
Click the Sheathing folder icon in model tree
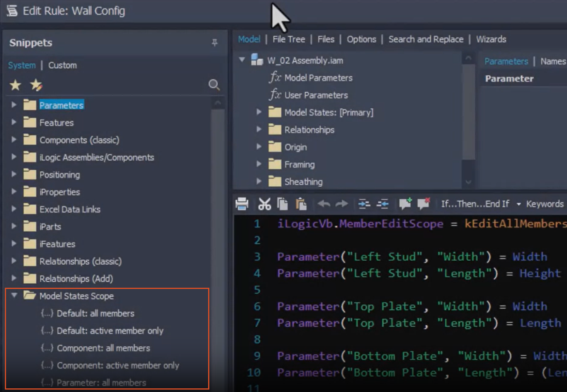tap(275, 181)
